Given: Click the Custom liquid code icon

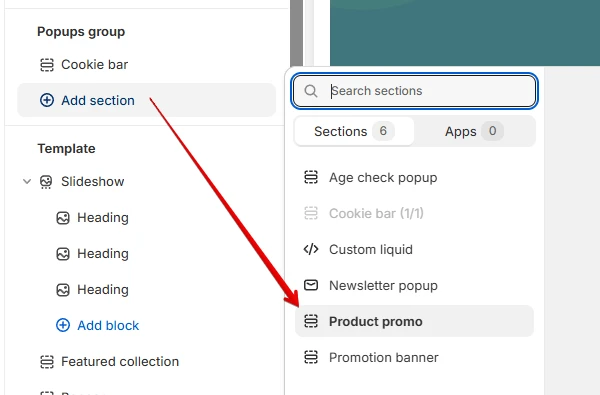Looking at the screenshot, I should point(311,249).
